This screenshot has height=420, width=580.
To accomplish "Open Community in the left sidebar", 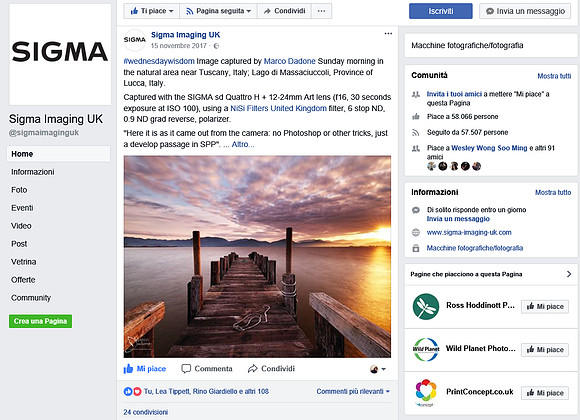I will click(x=31, y=298).
